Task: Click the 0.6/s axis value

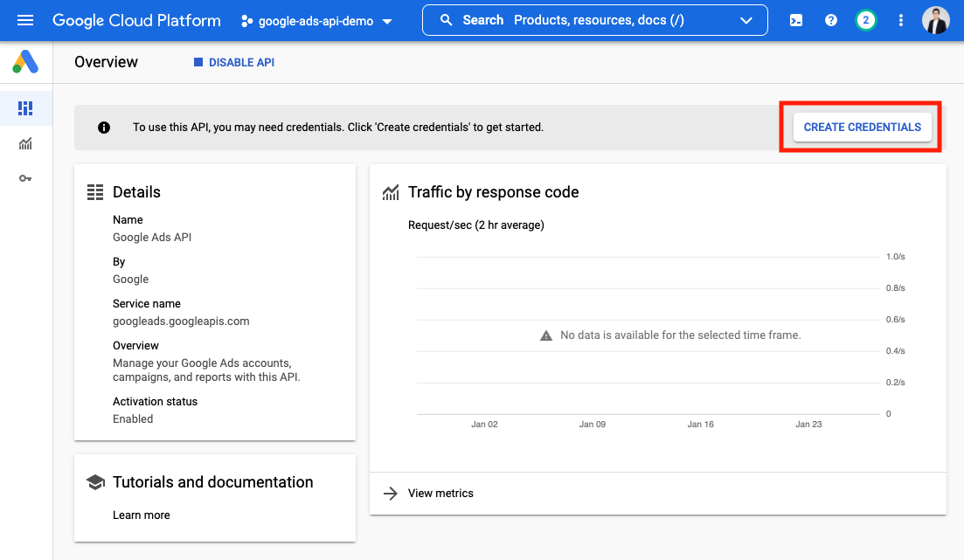Action: pos(895,319)
